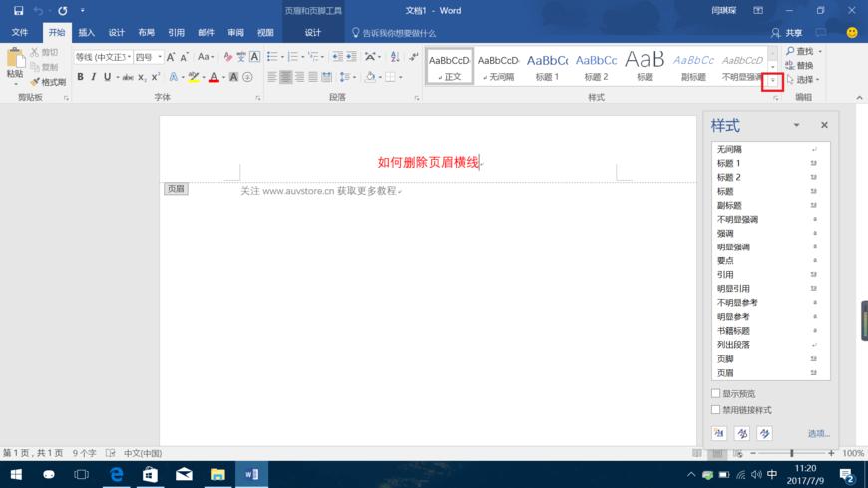The image size is (868, 488).
Task: Increase paragraph indent
Action: 351,57
